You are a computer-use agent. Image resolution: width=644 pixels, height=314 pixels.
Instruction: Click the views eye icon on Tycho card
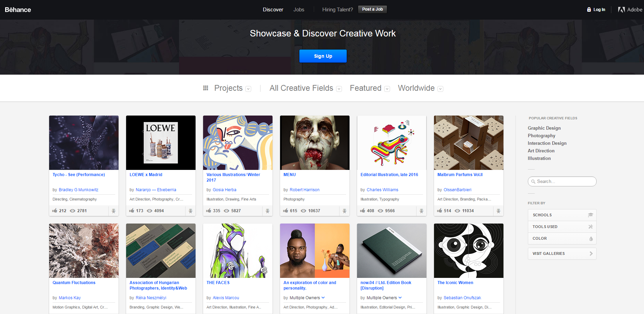click(73, 211)
